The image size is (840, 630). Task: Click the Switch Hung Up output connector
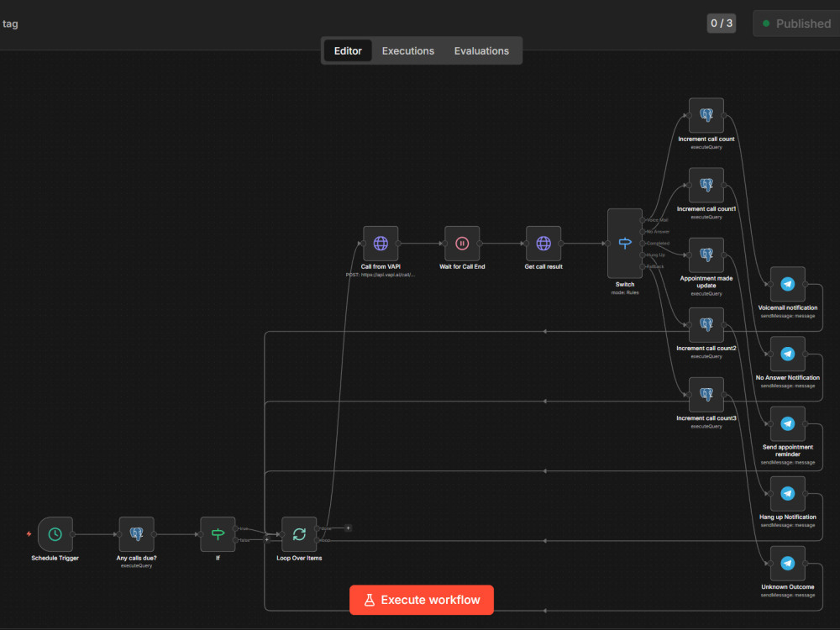click(x=643, y=255)
